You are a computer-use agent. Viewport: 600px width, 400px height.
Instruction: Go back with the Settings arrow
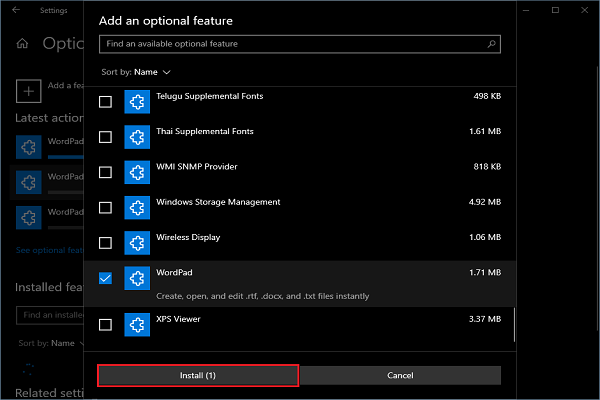click(16, 10)
